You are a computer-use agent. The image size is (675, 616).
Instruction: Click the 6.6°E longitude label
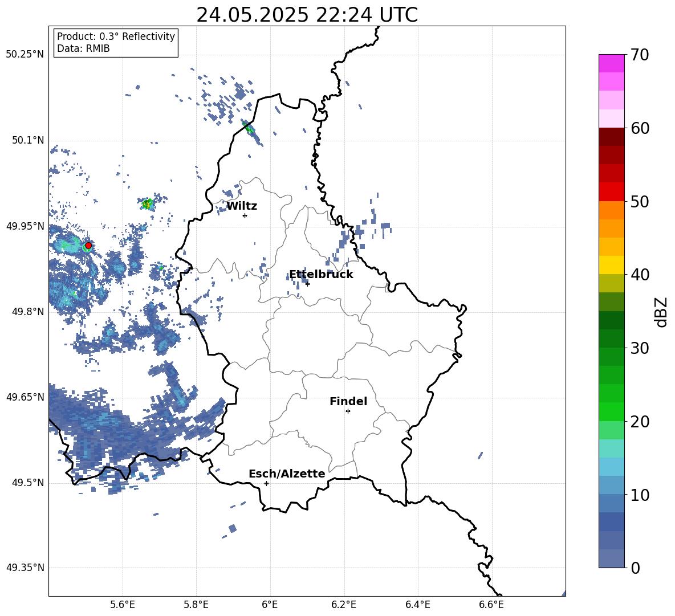point(491,605)
